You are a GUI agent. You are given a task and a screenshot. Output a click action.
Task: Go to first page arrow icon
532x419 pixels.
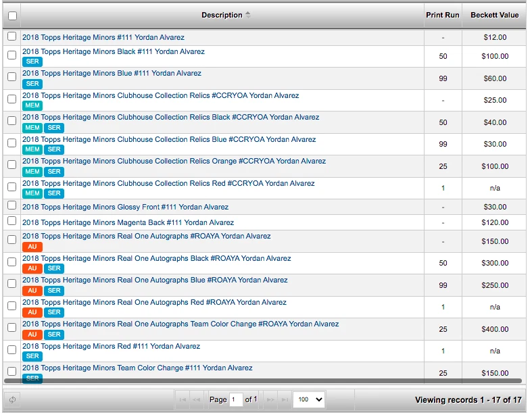click(183, 399)
